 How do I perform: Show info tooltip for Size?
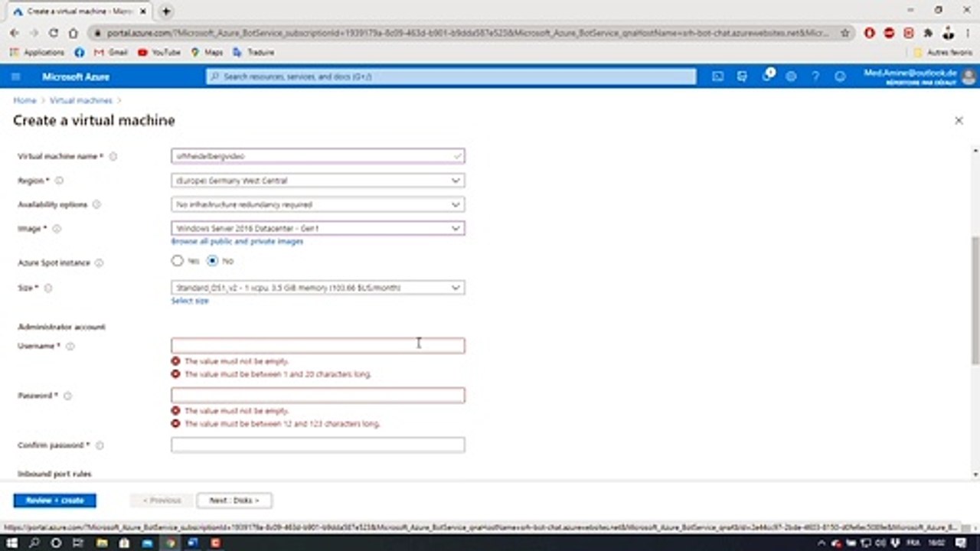48,289
